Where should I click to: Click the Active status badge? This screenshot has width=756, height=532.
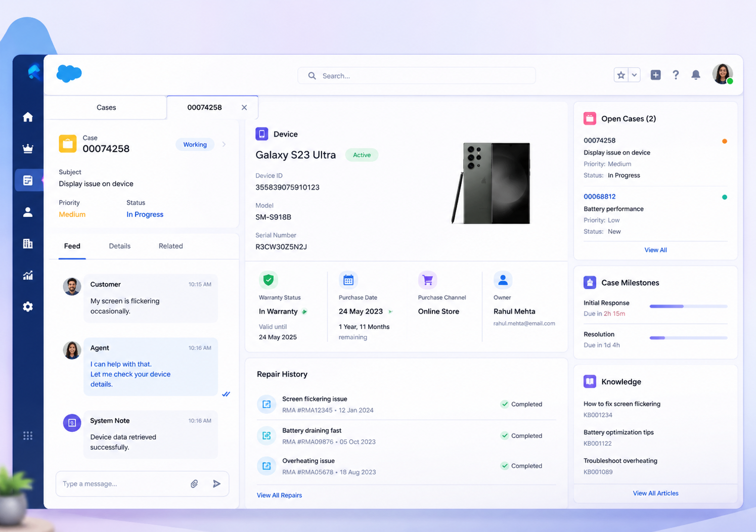click(362, 155)
